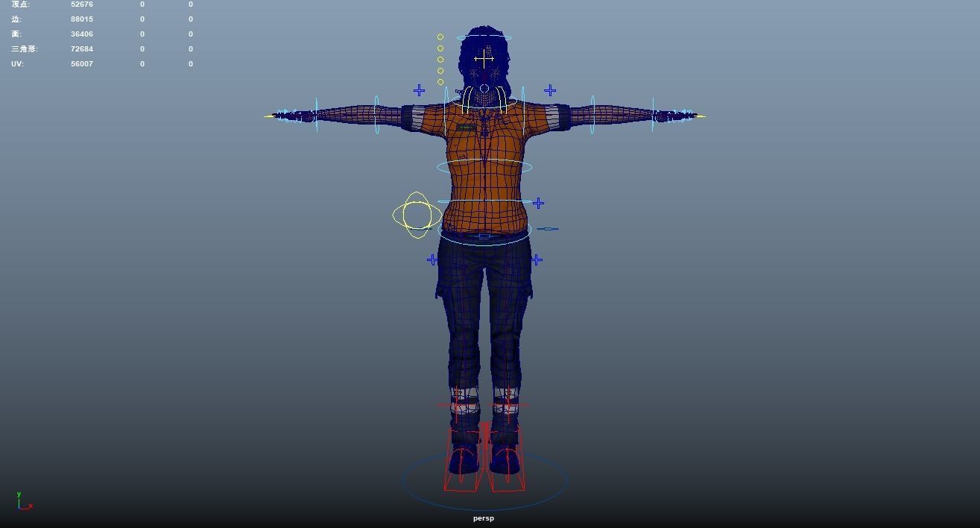Select ring control on screen-right wrist

653,115
